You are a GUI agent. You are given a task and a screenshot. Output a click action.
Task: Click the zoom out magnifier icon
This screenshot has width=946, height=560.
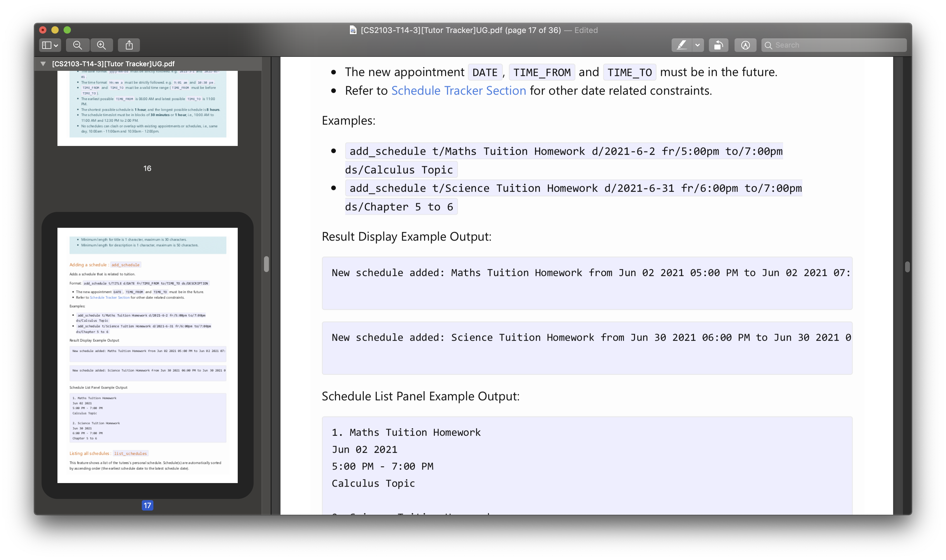point(77,45)
